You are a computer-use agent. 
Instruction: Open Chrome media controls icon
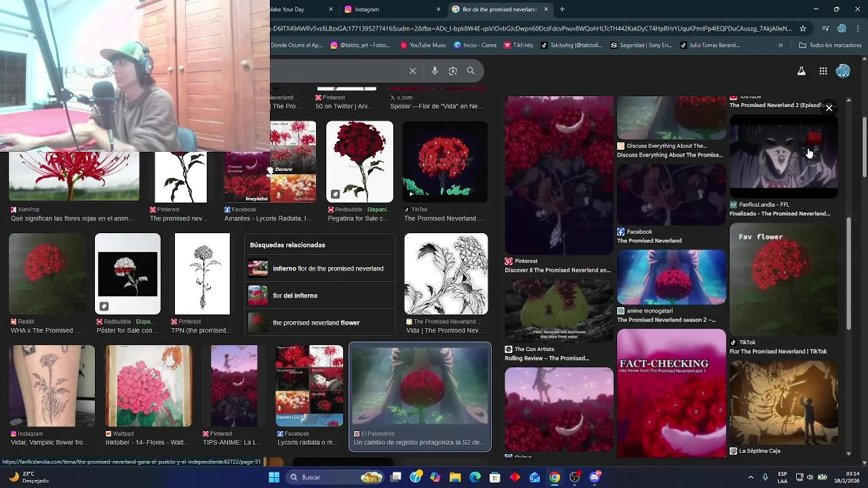coord(825,28)
